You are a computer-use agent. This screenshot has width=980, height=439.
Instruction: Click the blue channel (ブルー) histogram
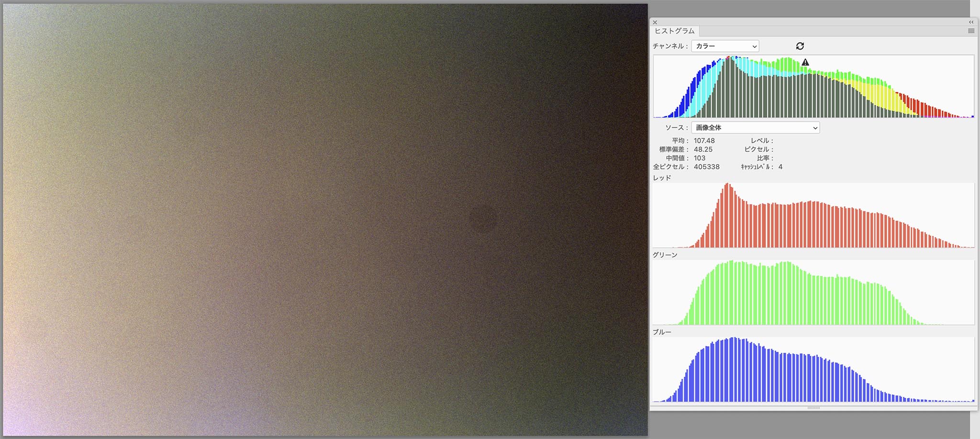click(x=813, y=370)
